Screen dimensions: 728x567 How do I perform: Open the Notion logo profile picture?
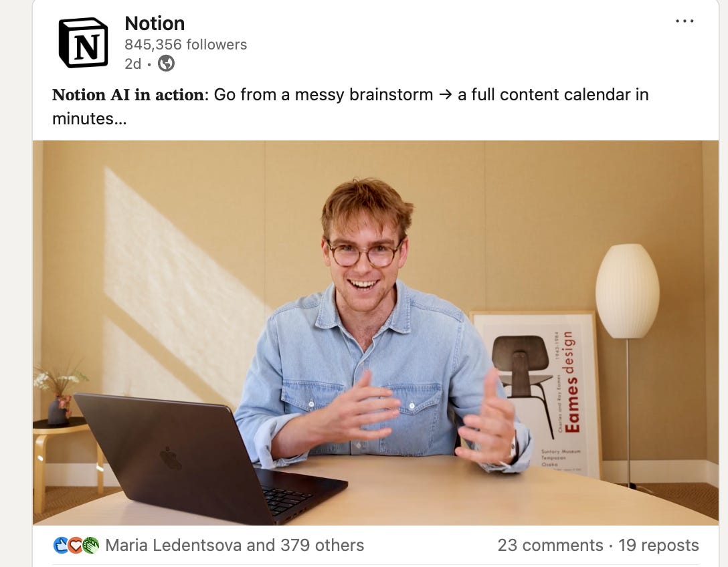(x=84, y=43)
